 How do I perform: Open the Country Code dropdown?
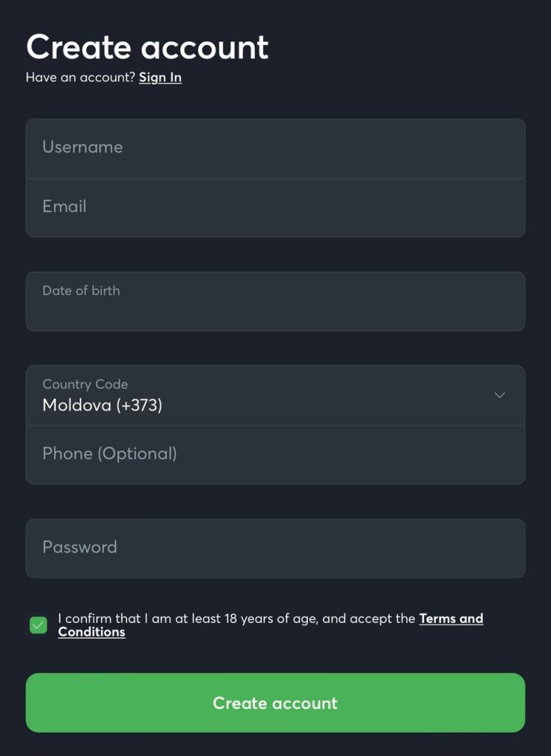click(275, 395)
